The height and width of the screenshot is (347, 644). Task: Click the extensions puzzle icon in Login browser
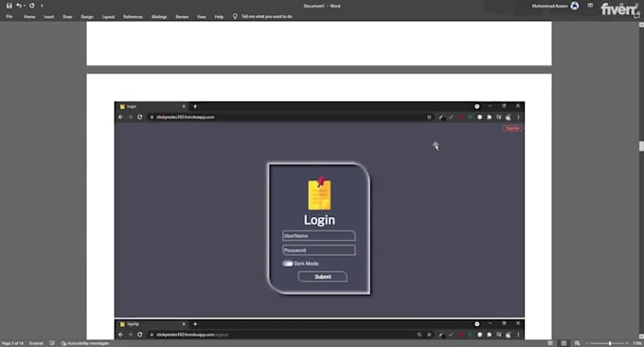490,118
